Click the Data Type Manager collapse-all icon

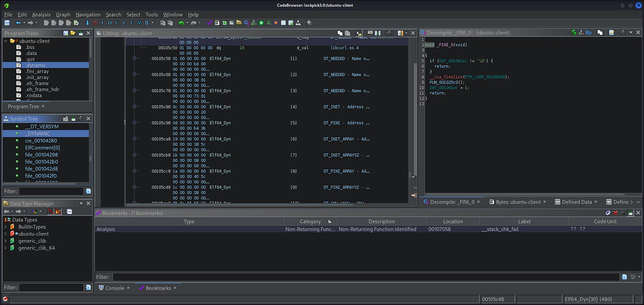point(69,212)
